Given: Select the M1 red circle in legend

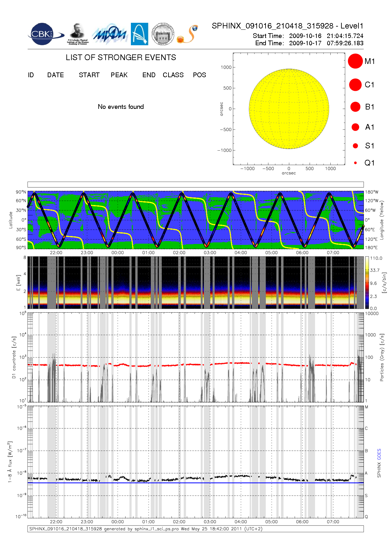Looking at the screenshot, I should [x=355, y=61].
